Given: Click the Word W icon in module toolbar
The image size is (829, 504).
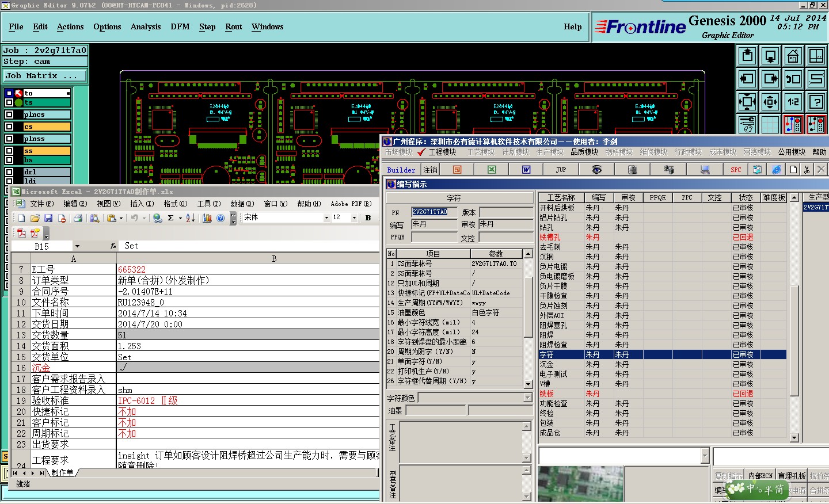Looking at the screenshot, I should coord(526,170).
